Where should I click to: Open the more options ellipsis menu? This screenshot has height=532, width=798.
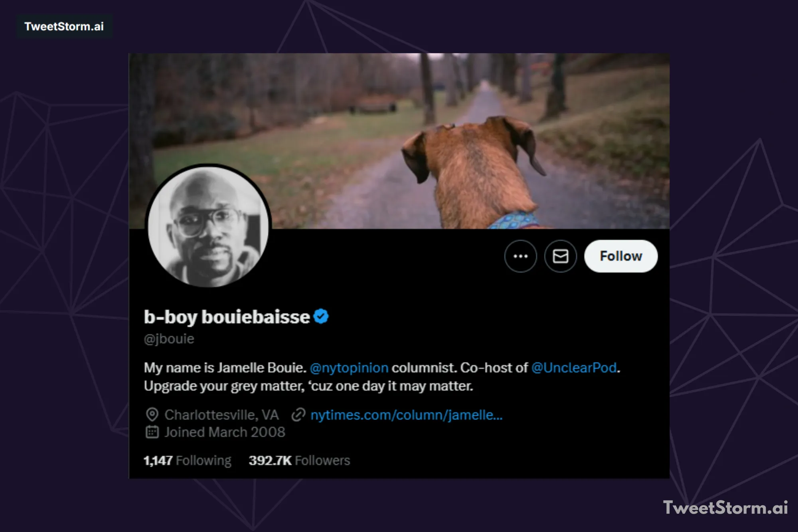coord(521,256)
